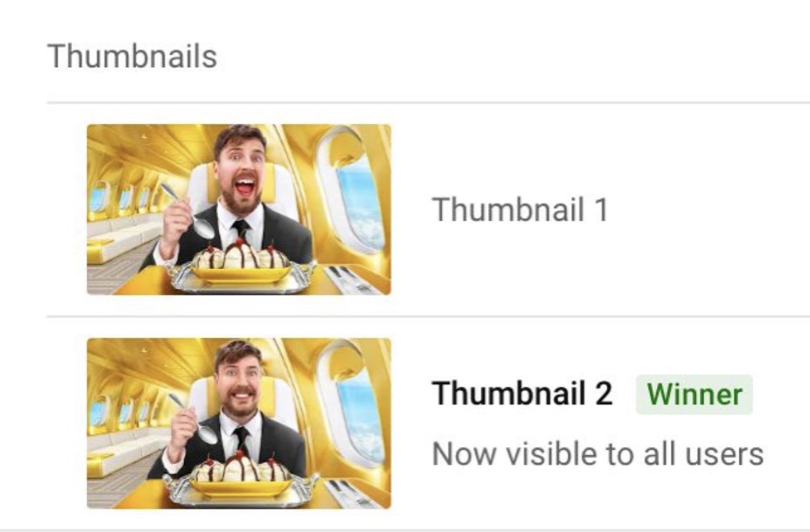Click the divider line under Thumbnails heading
Screen dimensions: 810x532
[x=429, y=102]
